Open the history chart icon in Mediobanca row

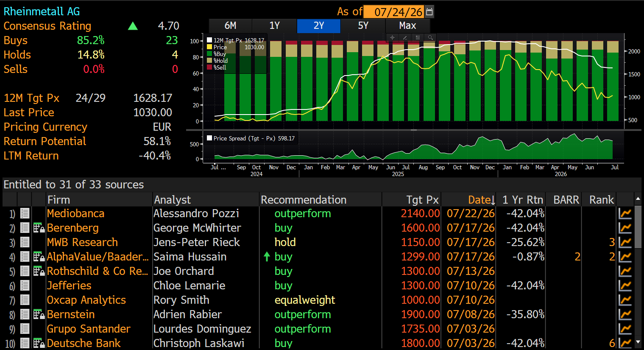tap(625, 213)
